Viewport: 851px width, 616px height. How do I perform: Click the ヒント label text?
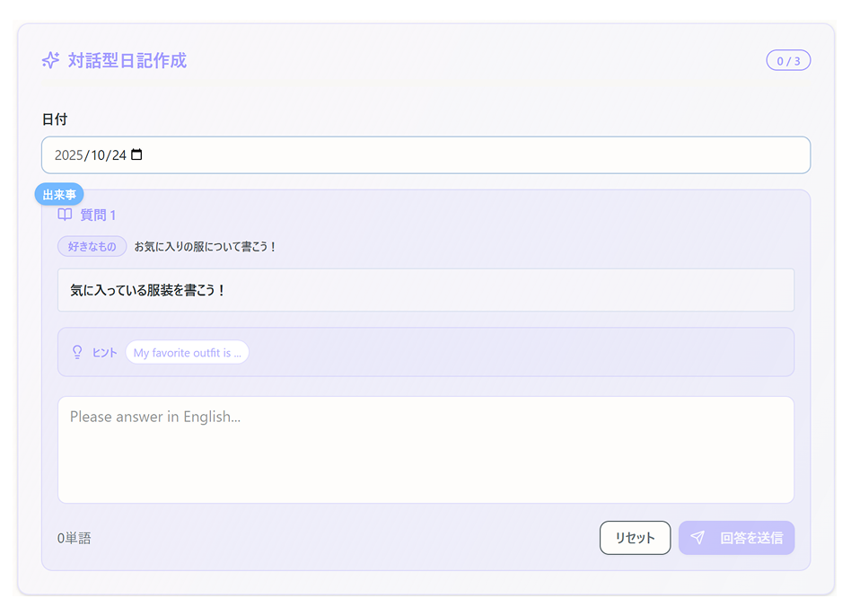(105, 353)
